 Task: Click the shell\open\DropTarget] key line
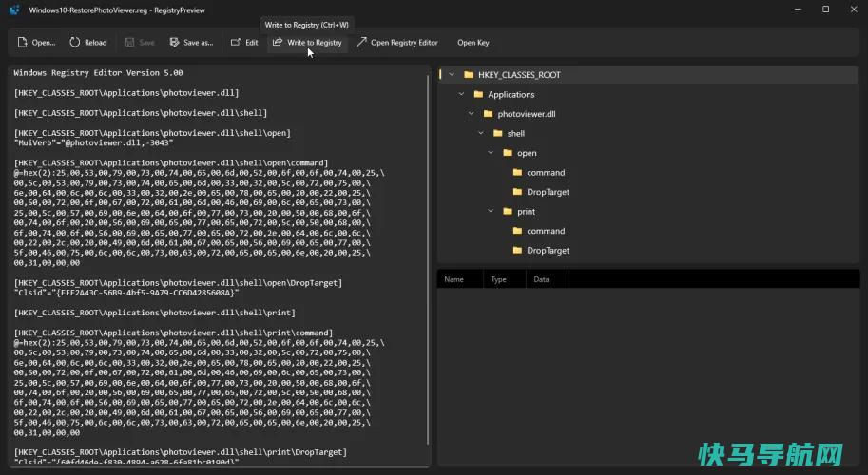tap(178, 282)
